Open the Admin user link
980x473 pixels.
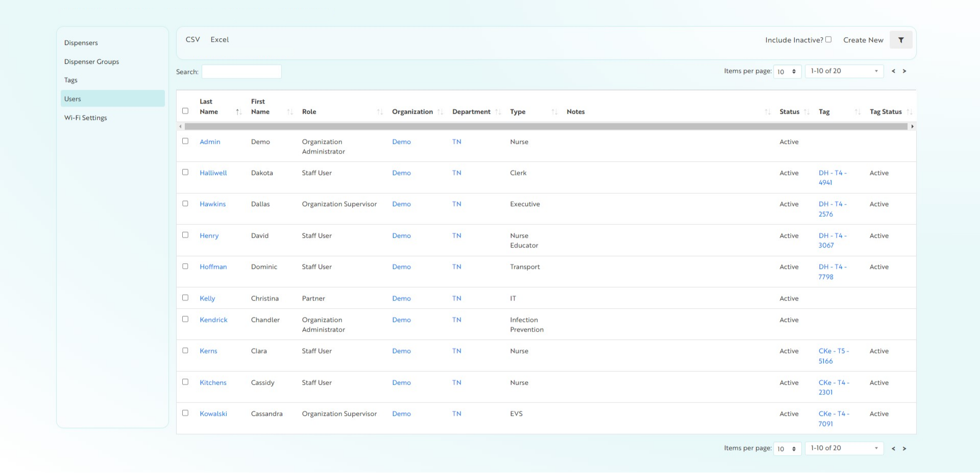210,142
